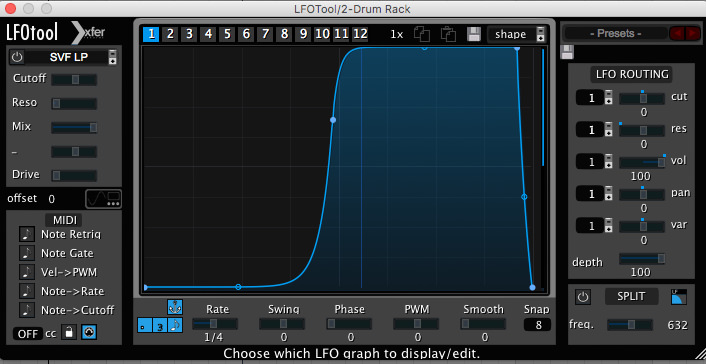Select LFO graph 8
Image resolution: width=706 pixels, height=364 pixels.
click(x=284, y=34)
